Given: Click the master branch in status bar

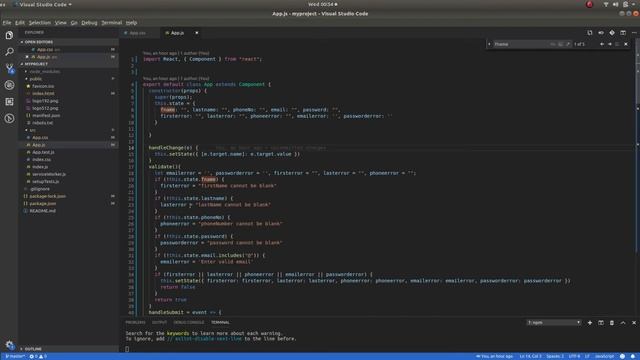Looking at the screenshot, I should (x=15, y=356).
